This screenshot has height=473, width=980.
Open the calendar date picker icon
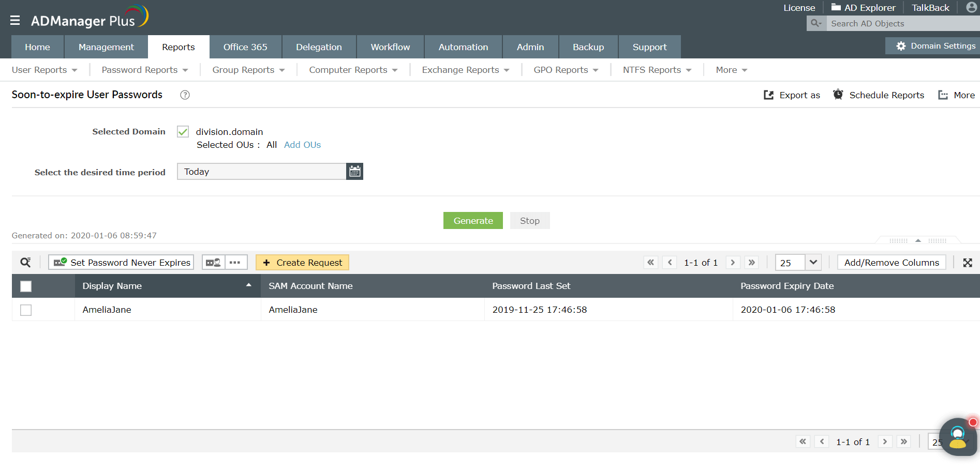354,172
